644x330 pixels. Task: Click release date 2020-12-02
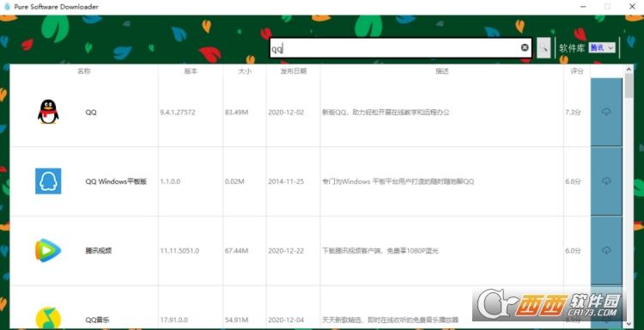click(286, 113)
